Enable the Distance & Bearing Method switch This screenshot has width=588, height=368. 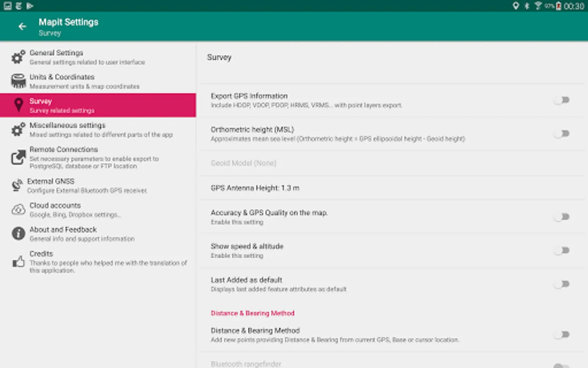562,335
